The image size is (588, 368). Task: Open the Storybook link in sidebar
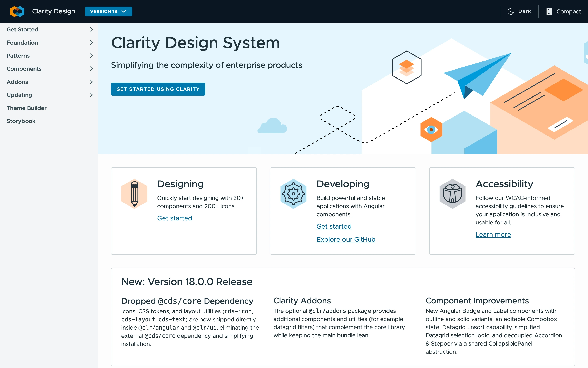point(21,121)
